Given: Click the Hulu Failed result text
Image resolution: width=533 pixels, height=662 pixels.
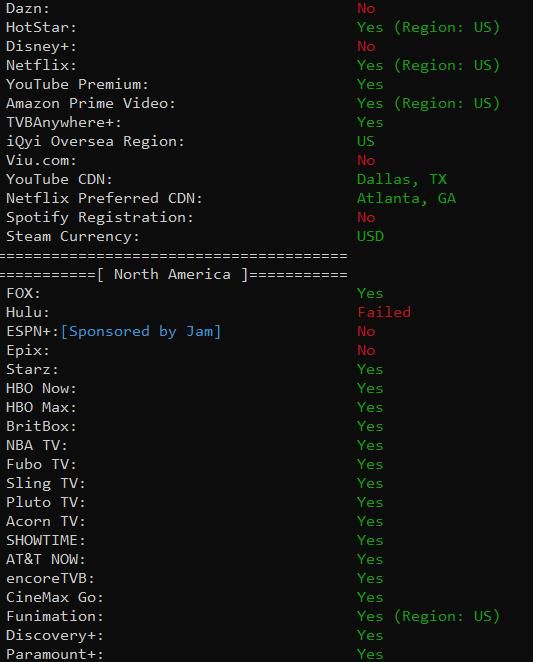Looking at the screenshot, I should pos(383,312).
